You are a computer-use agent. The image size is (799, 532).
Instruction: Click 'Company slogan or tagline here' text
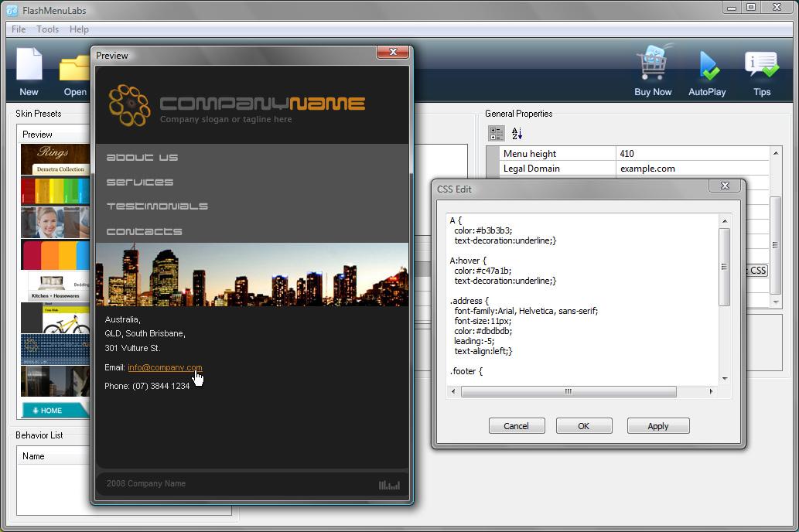(x=226, y=119)
